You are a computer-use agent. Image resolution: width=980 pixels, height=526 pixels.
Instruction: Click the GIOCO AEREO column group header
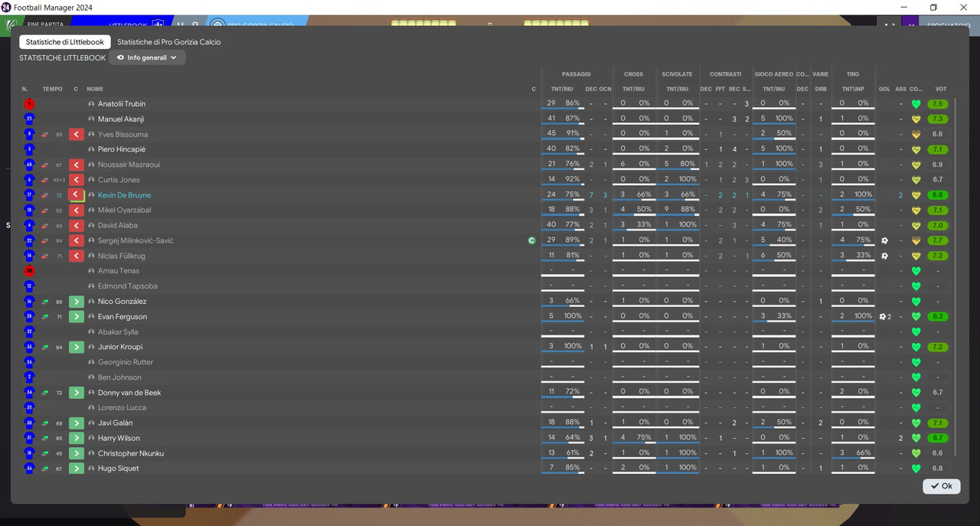tap(774, 74)
